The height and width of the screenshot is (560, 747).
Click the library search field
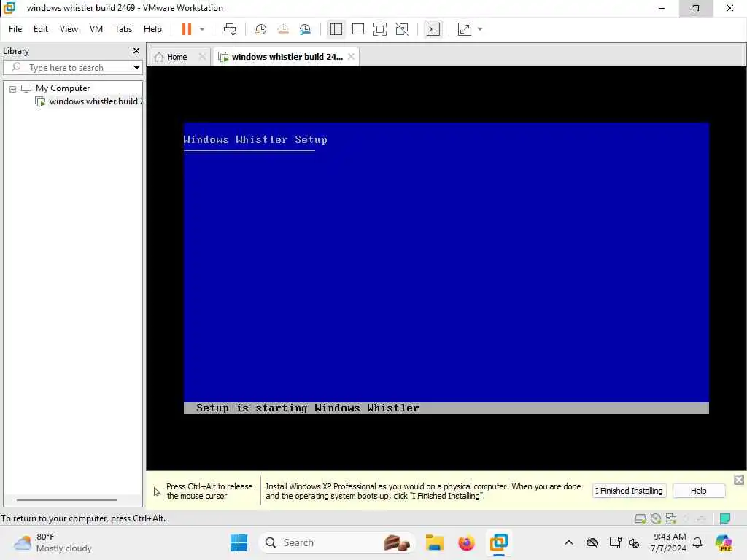coord(71,68)
